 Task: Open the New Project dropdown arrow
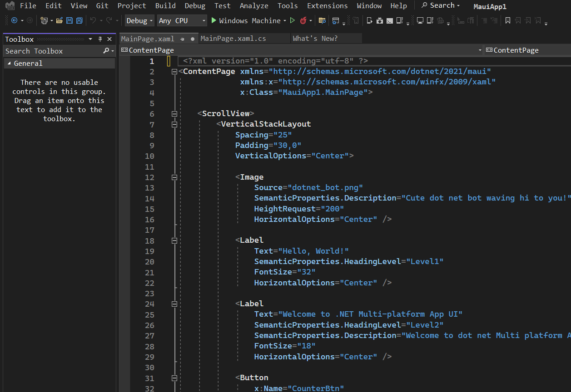coord(52,21)
